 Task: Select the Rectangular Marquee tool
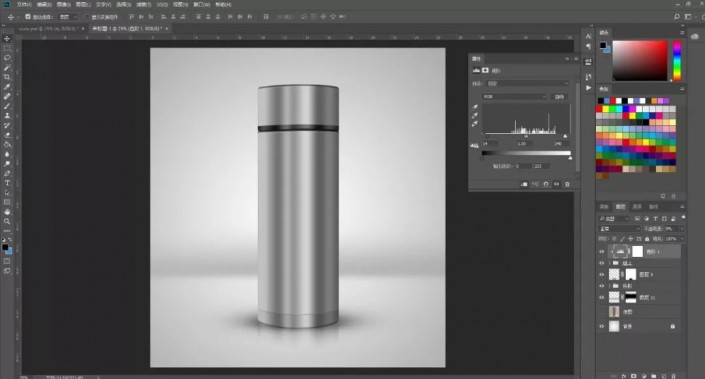point(7,48)
